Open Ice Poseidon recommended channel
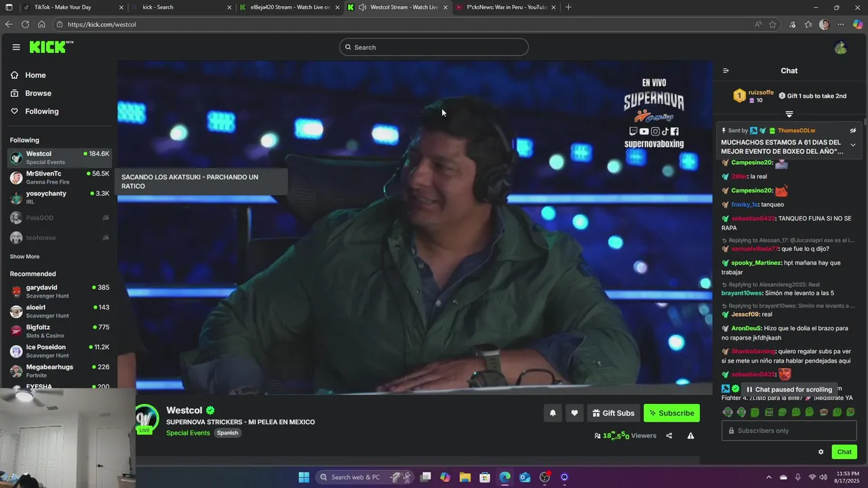 tap(60, 351)
